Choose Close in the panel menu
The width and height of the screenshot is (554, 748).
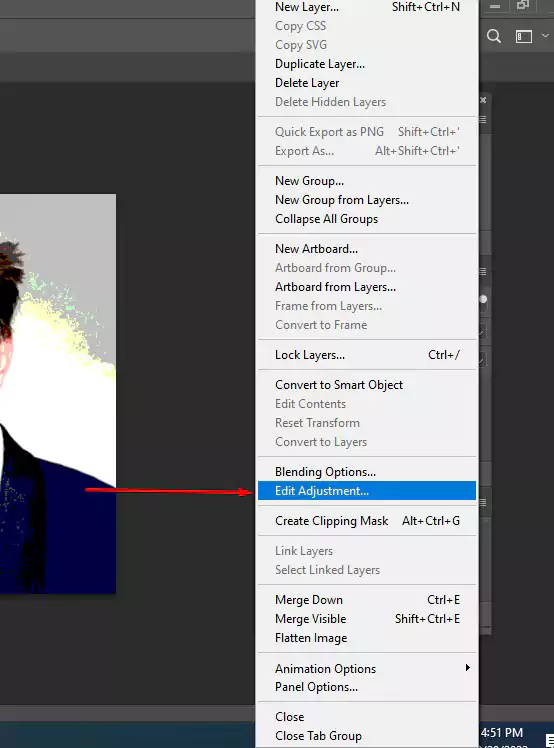click(367, 717)
